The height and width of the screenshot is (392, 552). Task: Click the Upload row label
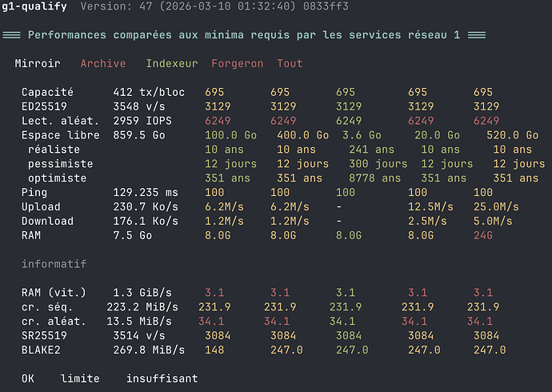[x=41, y=207]
